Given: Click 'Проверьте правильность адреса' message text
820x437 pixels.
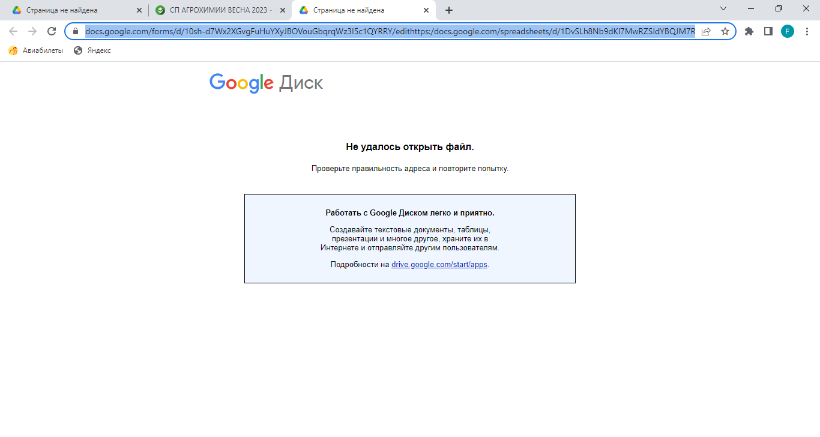Looking at the screenshot, I should point(409,168).
